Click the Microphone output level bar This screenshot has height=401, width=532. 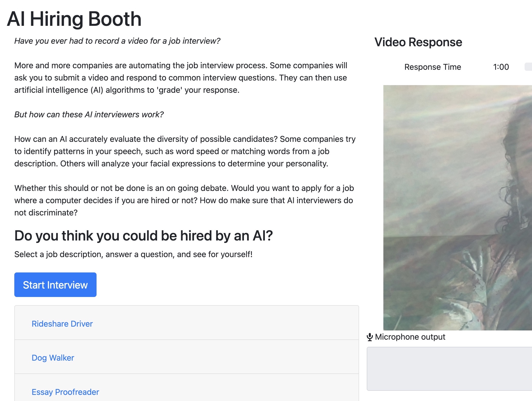[450, 369]
